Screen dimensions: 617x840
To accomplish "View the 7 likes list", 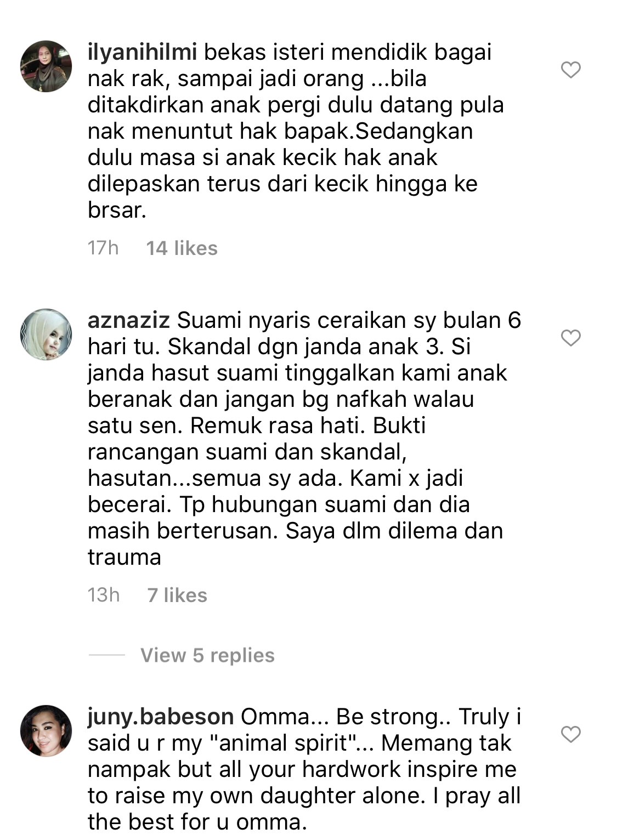I will pos(177,595).
